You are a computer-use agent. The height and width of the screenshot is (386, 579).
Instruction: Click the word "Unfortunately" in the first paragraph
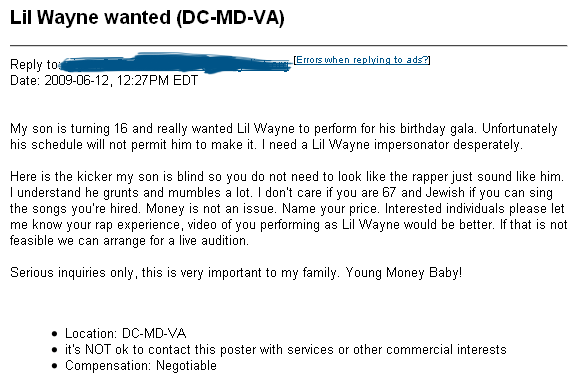point(519,129)
